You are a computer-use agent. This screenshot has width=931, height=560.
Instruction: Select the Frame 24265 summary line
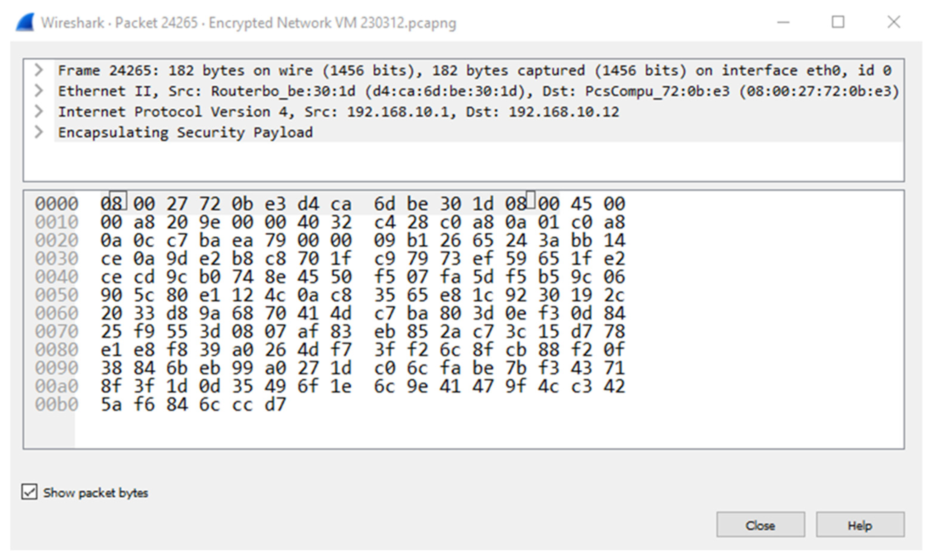[x=474, y=71]
